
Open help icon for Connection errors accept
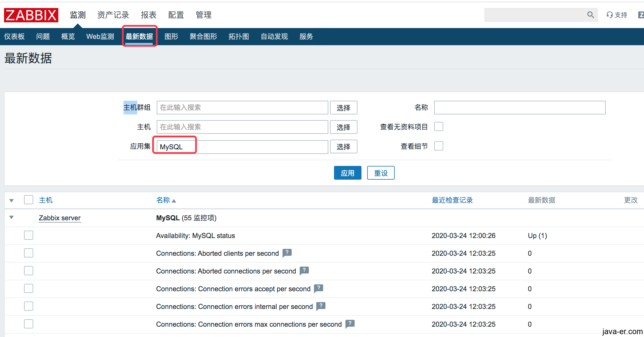(x=319, y=288)
